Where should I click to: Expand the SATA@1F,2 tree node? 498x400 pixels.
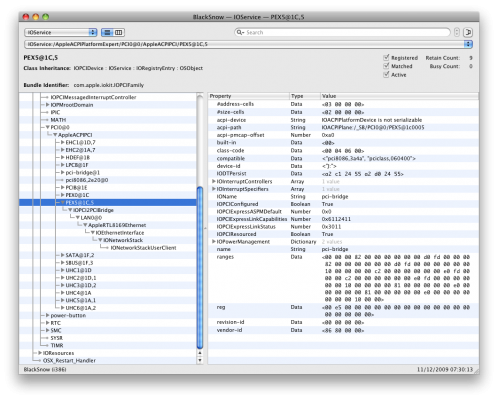click(x=62, y=255)
